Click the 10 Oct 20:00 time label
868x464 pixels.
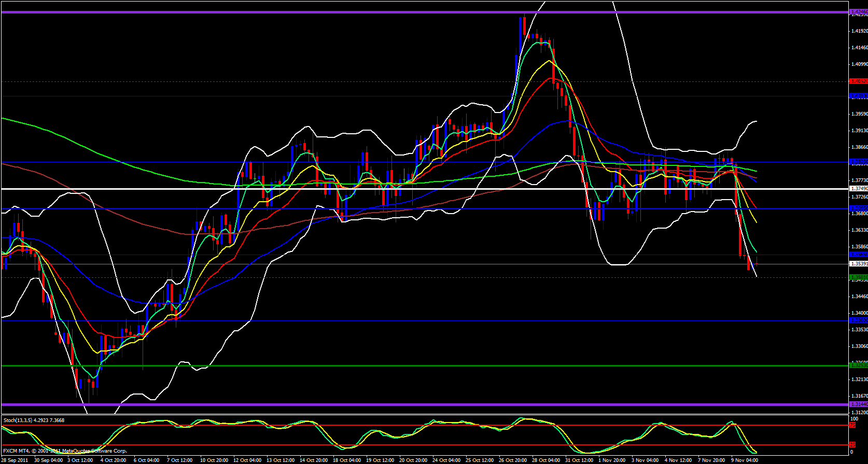point(214,460)
